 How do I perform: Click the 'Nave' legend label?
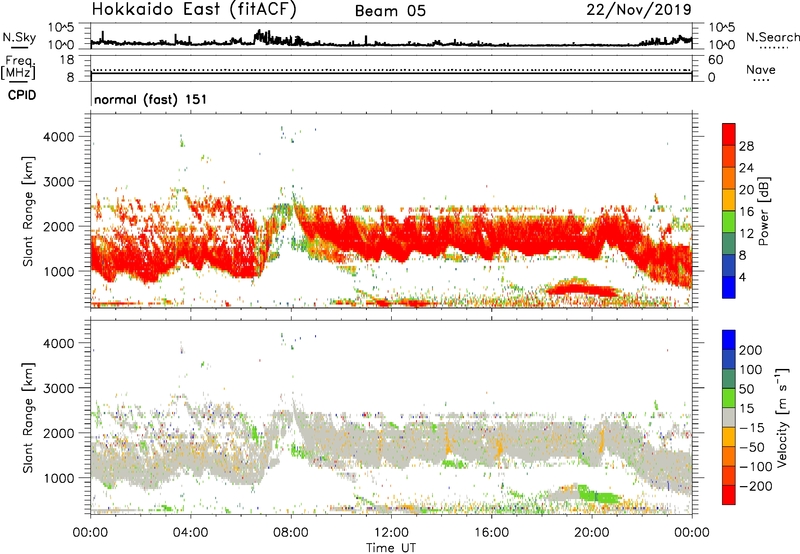761,70
